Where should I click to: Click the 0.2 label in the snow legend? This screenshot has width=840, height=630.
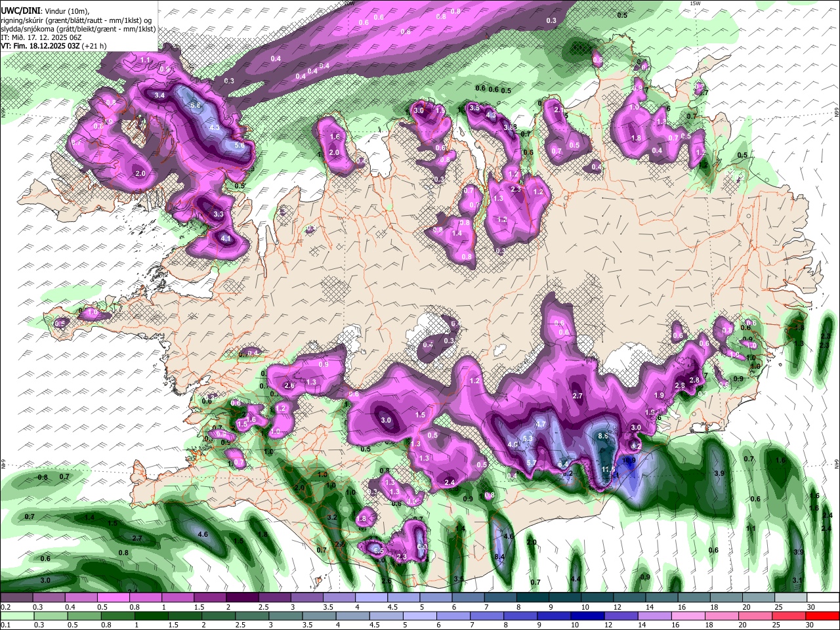[6, 607]
